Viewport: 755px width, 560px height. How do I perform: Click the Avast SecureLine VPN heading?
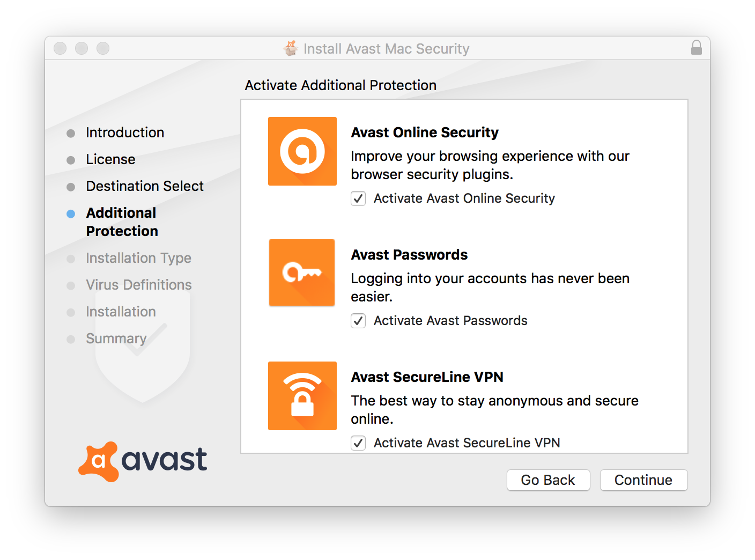[x=427, y=377]
